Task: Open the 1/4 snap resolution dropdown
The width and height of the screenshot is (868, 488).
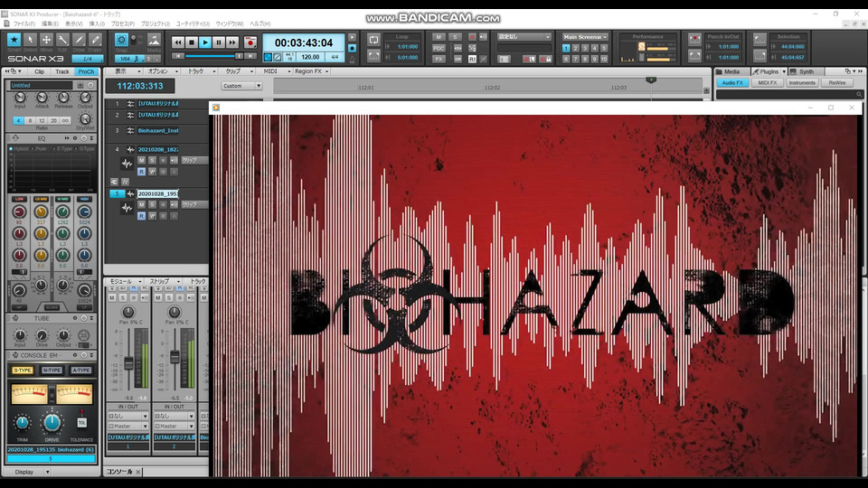Action: (x=88, y=59)
